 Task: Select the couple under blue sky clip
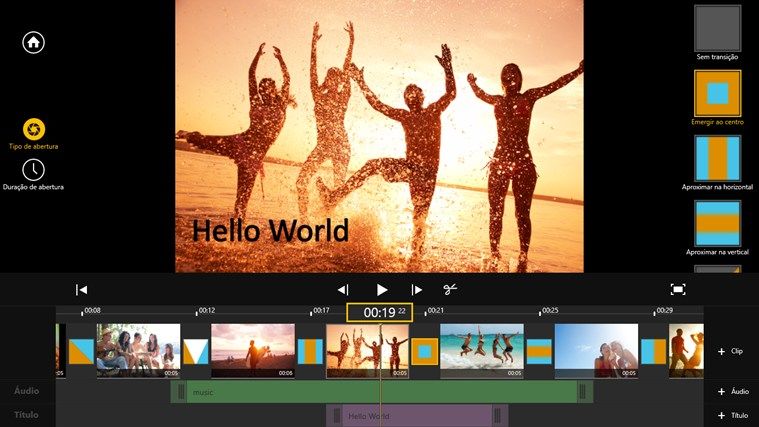click(596, 351)
